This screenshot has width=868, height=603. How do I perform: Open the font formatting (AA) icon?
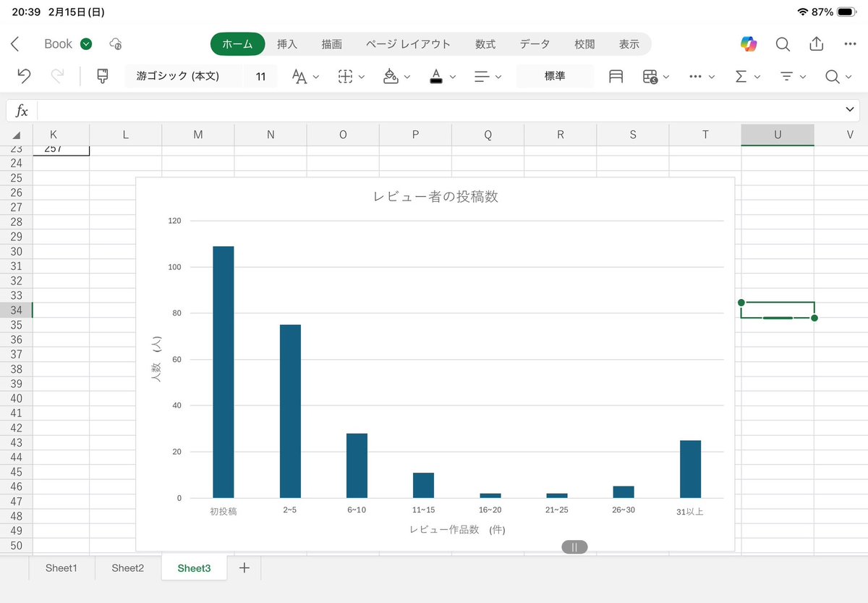tap(299, 76)
